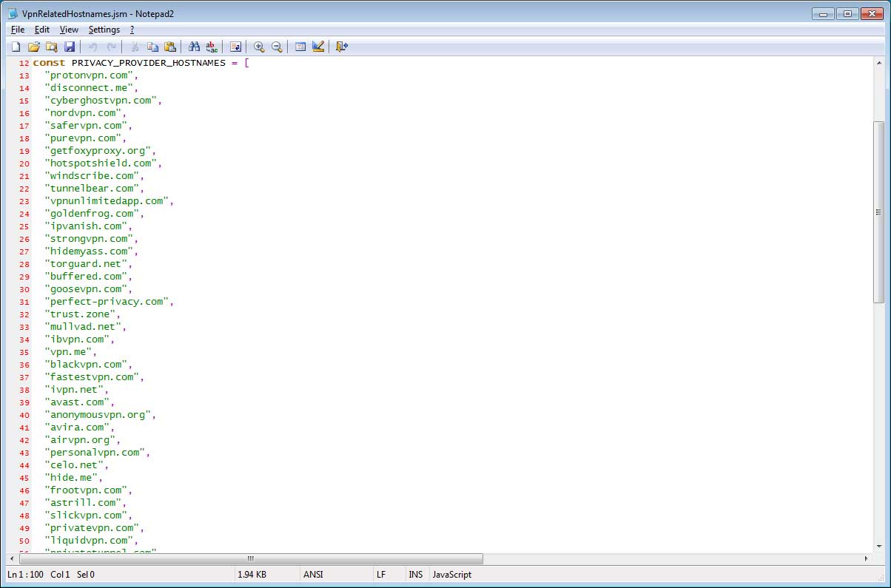
Task: Click the Paste clipboard icon
Action: (x=170, y=47)
